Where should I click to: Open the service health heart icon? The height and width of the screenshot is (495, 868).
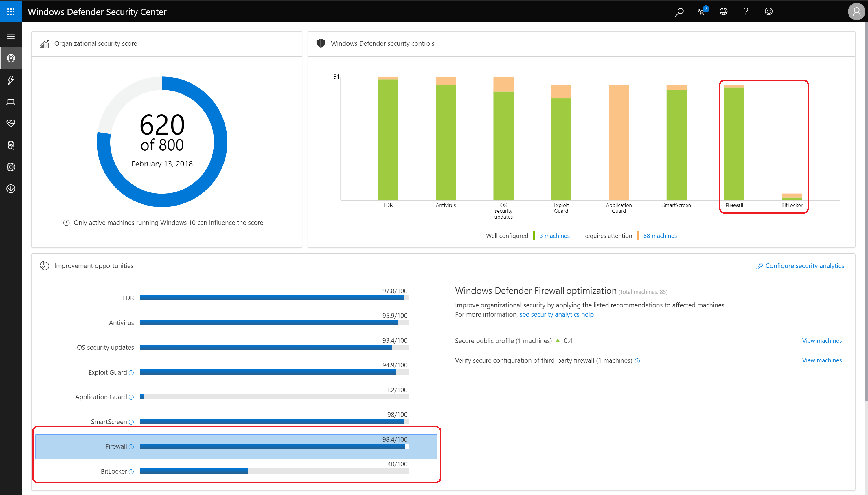[x=10, y=123]
